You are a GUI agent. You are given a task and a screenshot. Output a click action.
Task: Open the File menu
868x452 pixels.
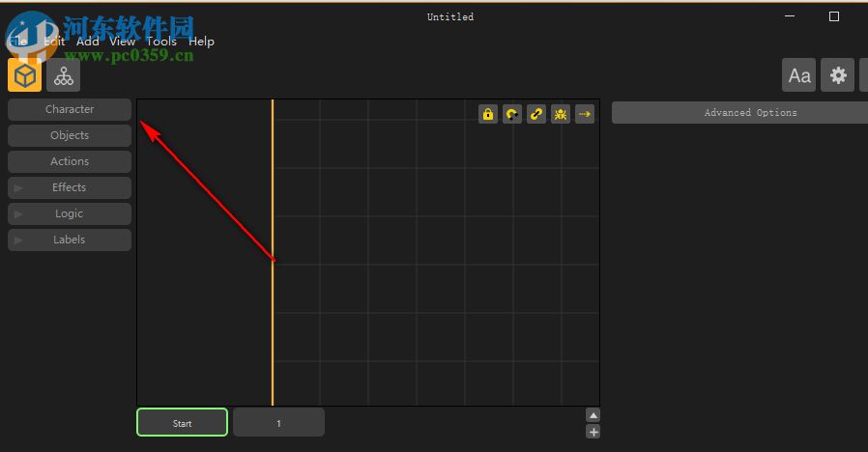[17, 42]
